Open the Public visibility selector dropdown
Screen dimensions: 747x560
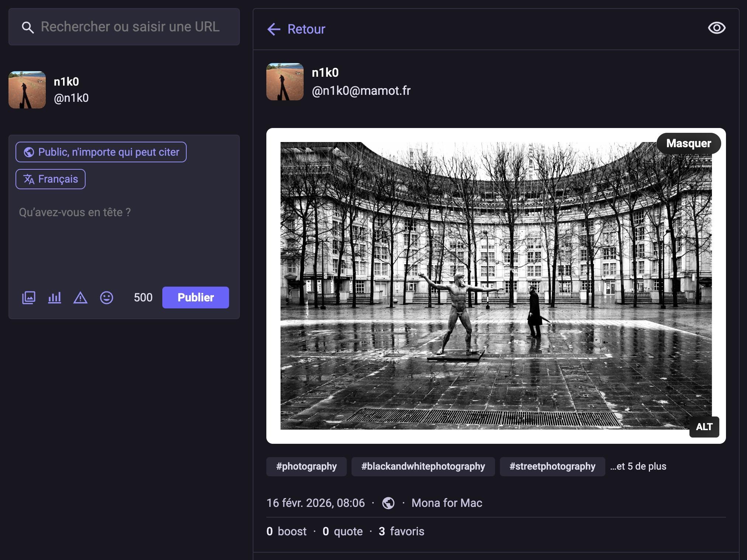101,152
